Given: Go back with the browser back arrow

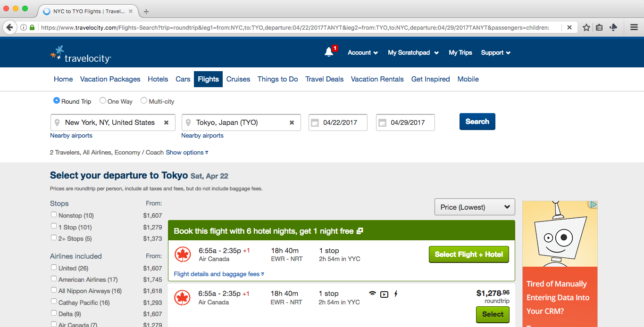Looking at the screenshot, I should pyautogui.click(x=9, y=27).
